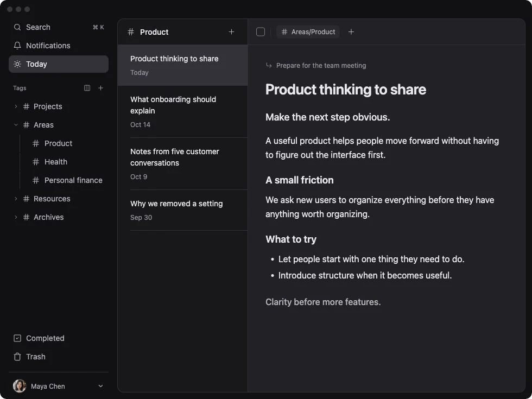Click the 'Product' list header title
532x399 pixels.
click(154, 32)
